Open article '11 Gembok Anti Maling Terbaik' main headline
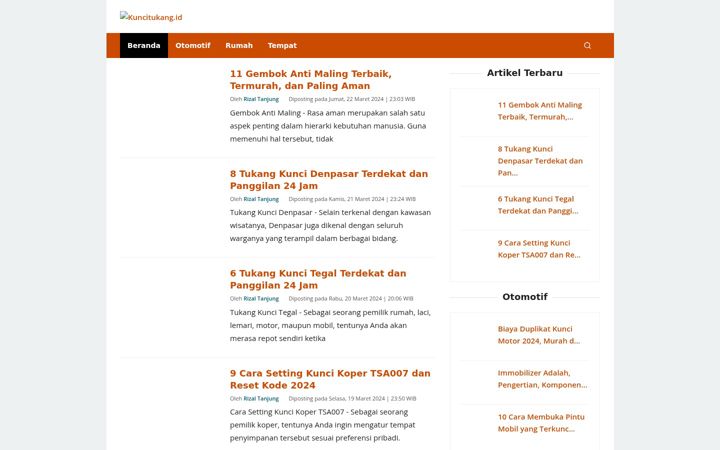720x450 pixels. (x=310, y=80)
